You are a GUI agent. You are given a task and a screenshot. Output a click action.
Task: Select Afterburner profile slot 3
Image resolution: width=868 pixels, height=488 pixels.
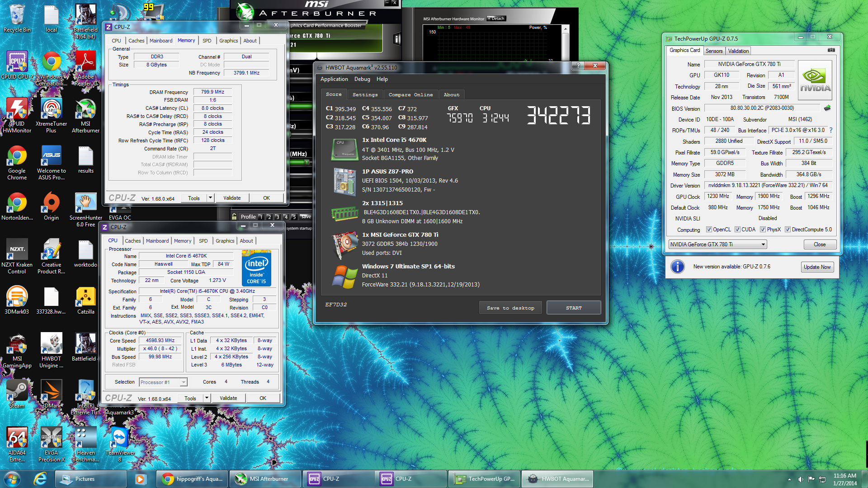point(277,217)
